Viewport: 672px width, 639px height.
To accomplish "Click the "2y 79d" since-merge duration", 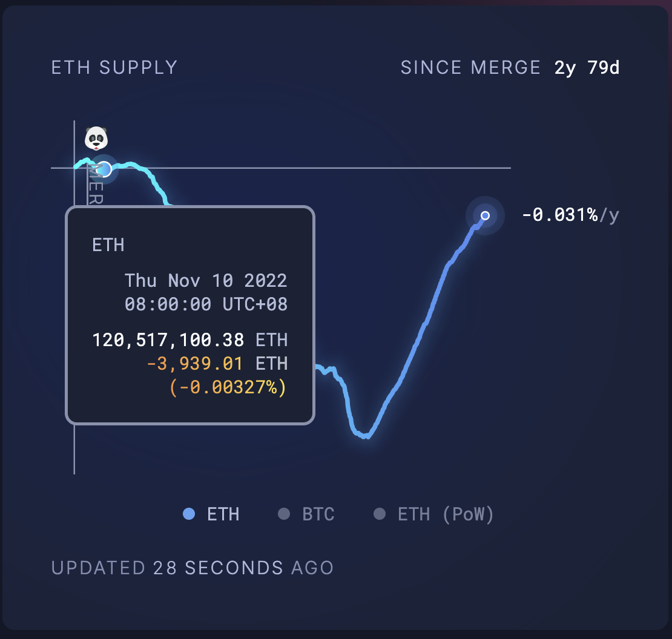I will [587, 67].
